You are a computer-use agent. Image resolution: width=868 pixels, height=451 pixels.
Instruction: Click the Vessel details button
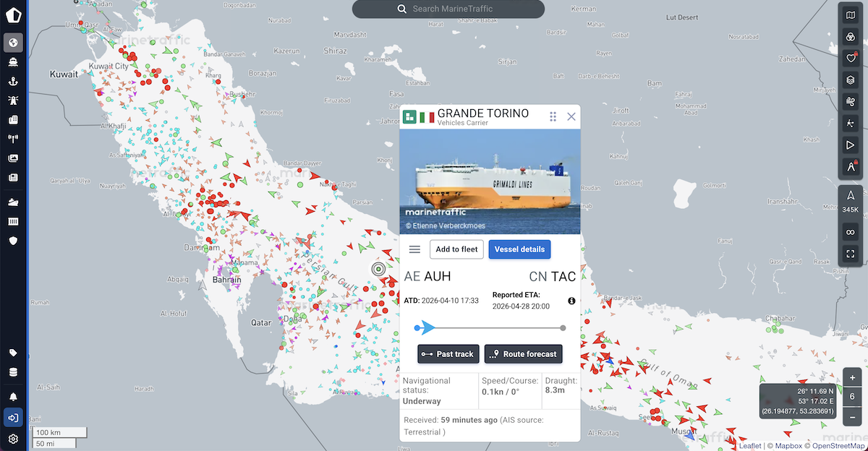coord(519,249)
